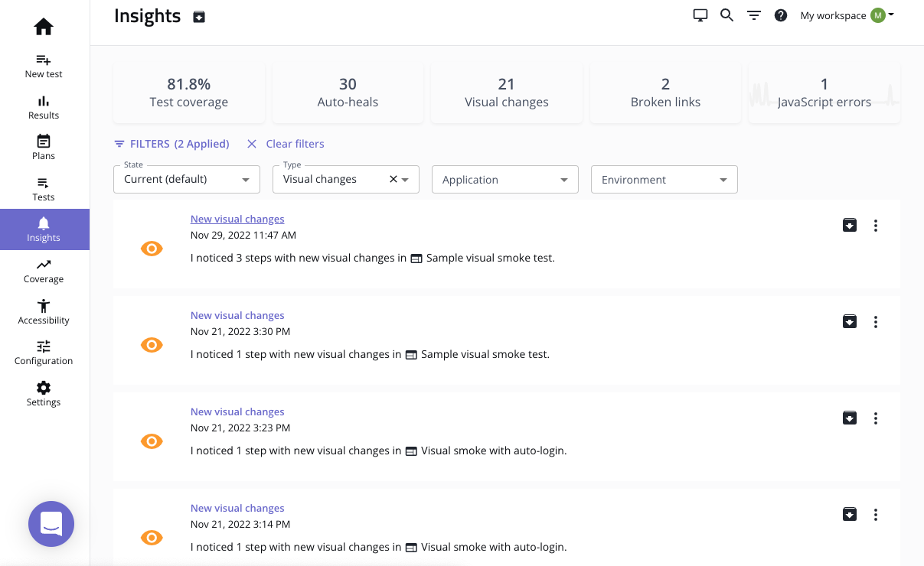Open the archive icon beside Insights title

[199, 17]
